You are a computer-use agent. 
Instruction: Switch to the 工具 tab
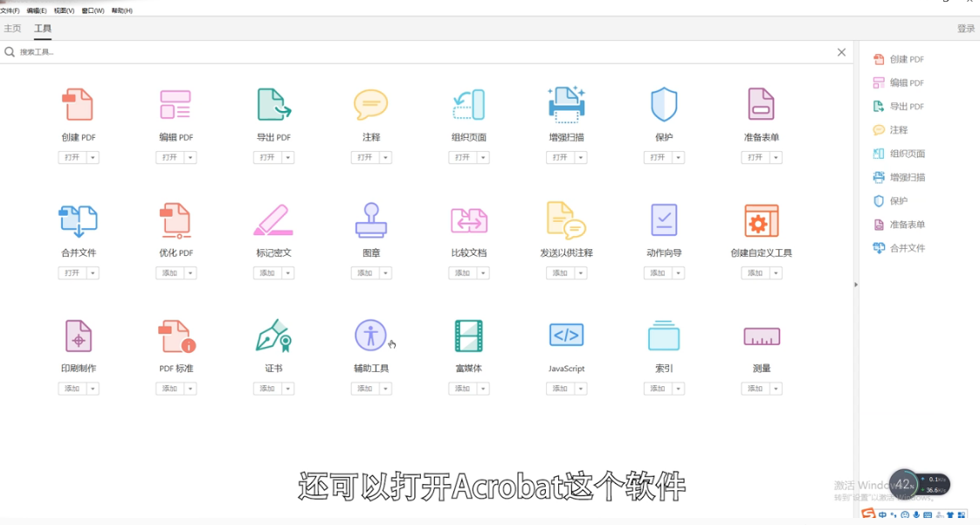point(43,28)
